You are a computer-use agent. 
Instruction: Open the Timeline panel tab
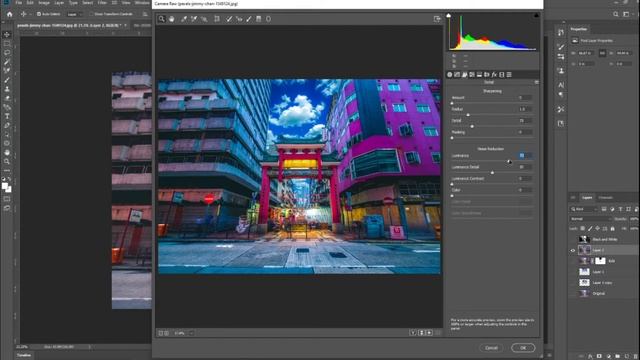click(x=24, y=356)
